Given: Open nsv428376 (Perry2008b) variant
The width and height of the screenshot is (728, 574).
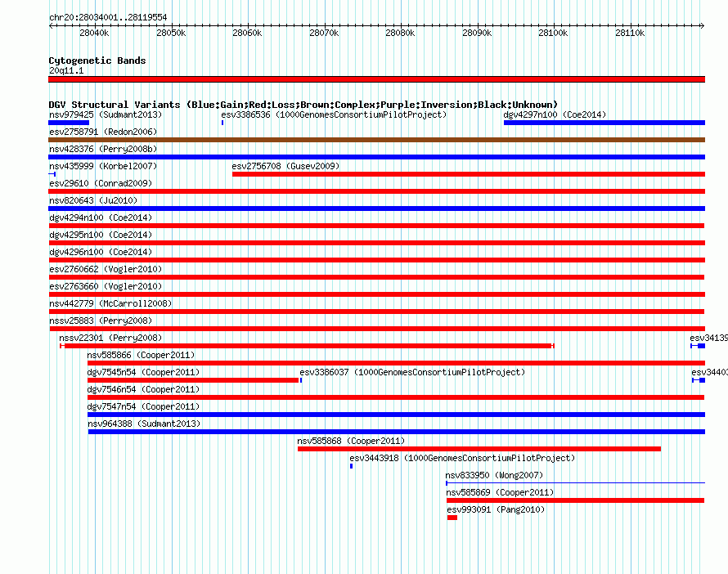Looking at the screenshot, I should point(103,149).
